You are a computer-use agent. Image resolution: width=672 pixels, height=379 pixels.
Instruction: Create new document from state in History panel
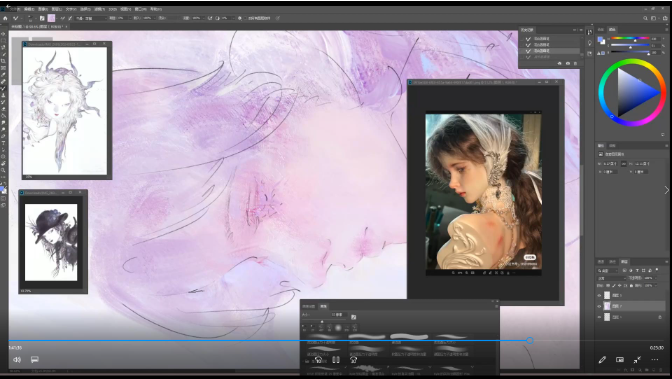560,63
